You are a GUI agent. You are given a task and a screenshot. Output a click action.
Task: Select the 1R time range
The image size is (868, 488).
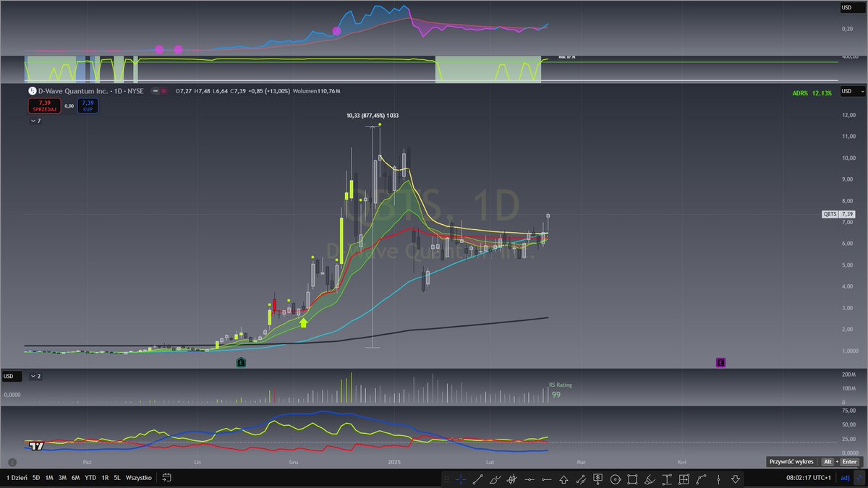click(x=105, y=478)
